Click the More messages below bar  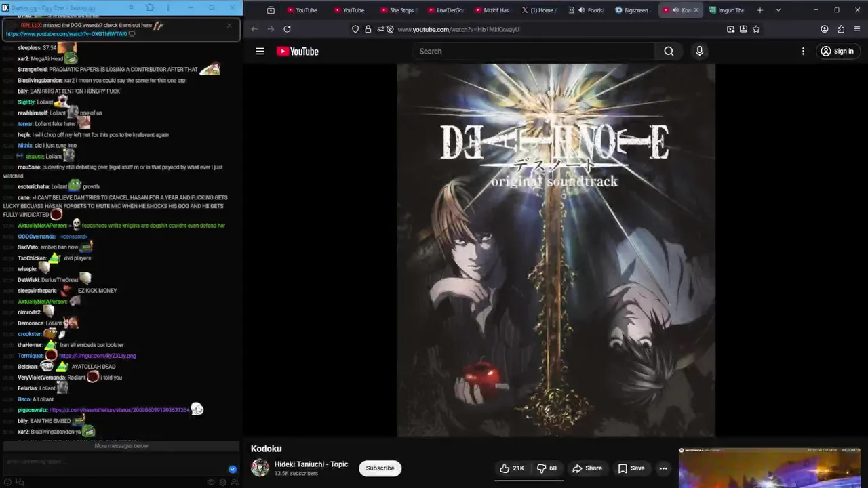121,446
